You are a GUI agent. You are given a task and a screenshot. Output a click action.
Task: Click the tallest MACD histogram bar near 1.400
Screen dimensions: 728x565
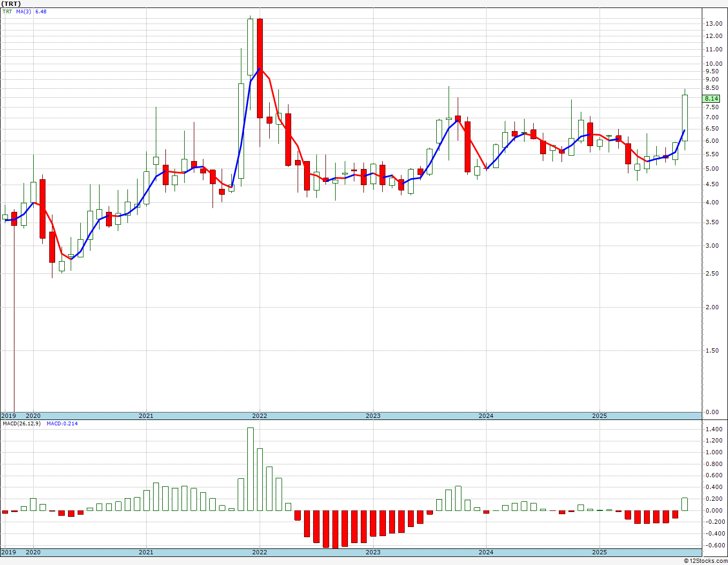click(251, 469)
